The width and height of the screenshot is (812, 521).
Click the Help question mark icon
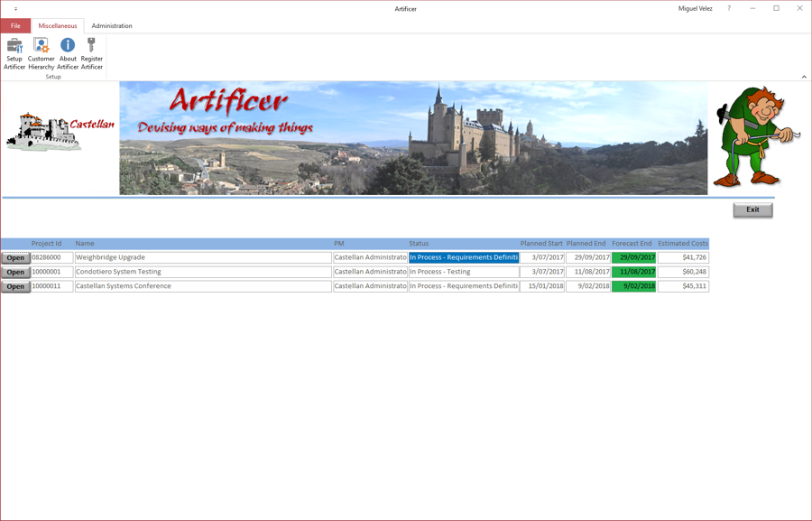click(729, 8)
